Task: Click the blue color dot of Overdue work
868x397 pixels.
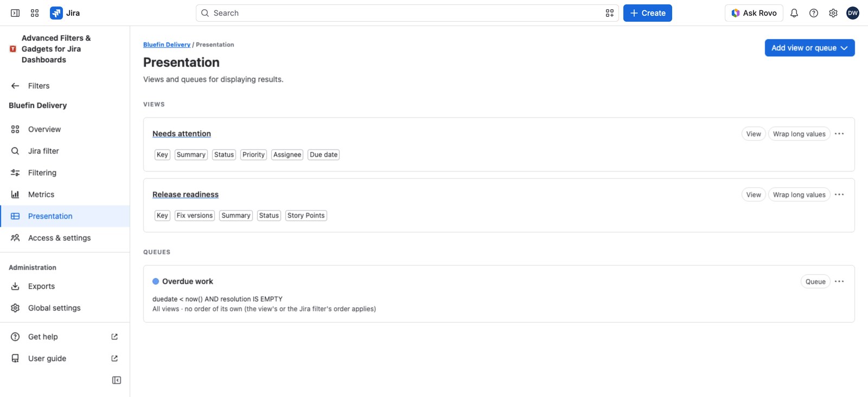Action: (x=156, y=281)
